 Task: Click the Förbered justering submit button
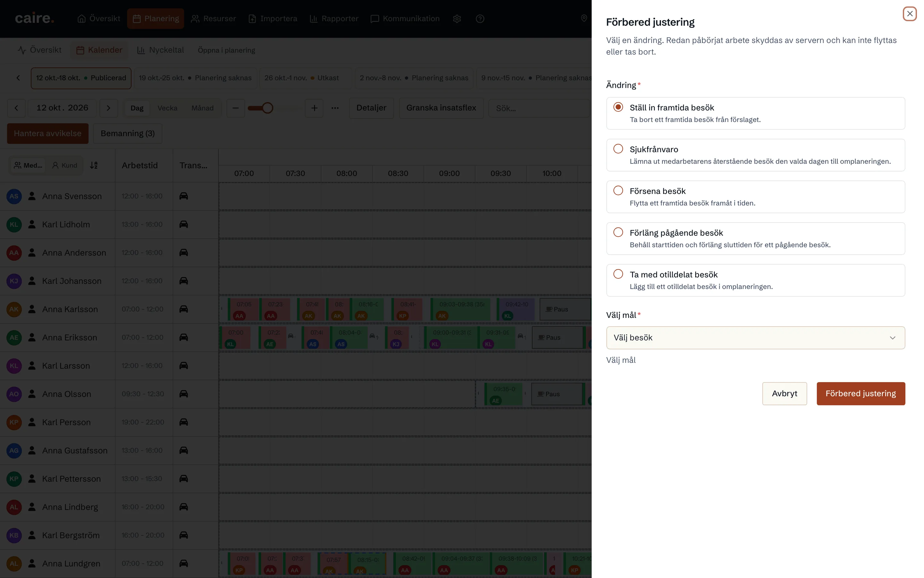[x=860, y=393]
